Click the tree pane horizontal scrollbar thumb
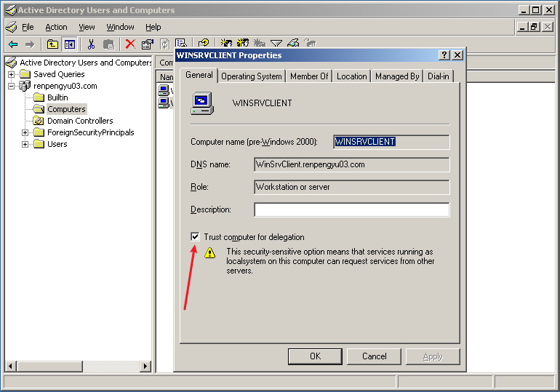This screenshot has width=560, height=392. 49,366
